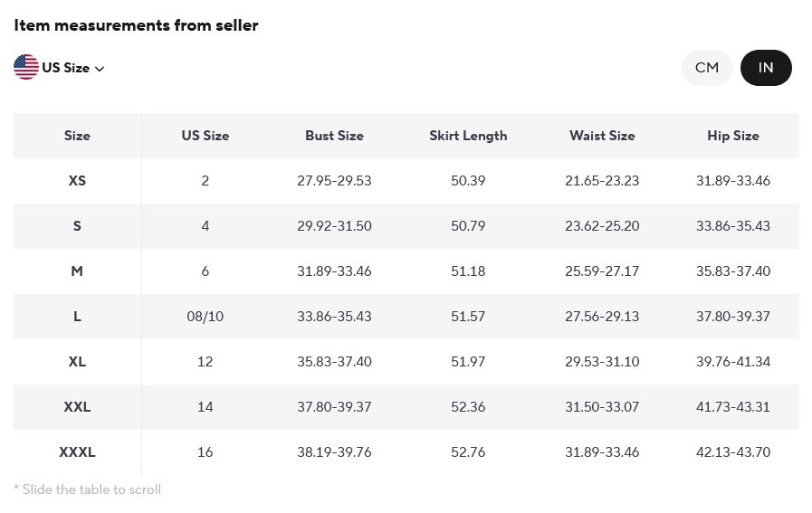Screen dimensions: 812x513
Task: Click XL bust size 35.83-37.40
Action: pyautogui.click(x=334, y=362)
